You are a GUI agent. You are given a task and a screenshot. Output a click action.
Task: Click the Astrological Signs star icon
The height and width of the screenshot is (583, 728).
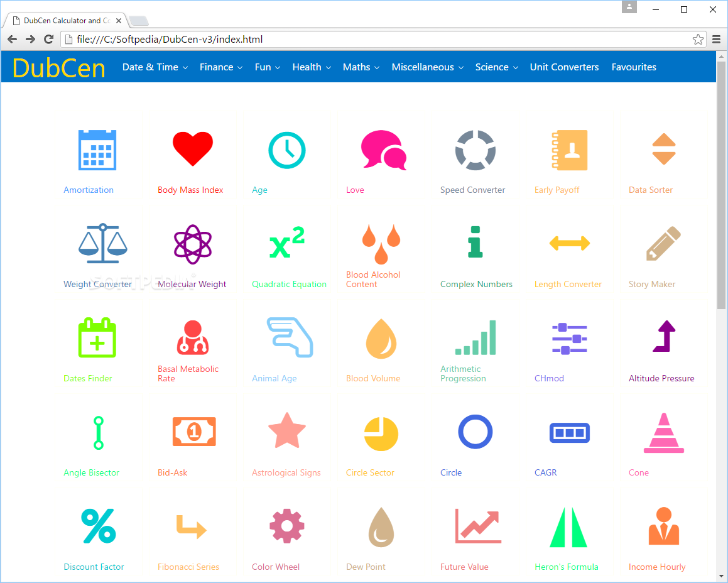pos(287,430)
